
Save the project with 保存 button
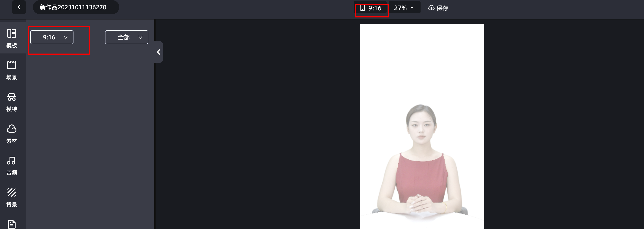coord(438,8)
